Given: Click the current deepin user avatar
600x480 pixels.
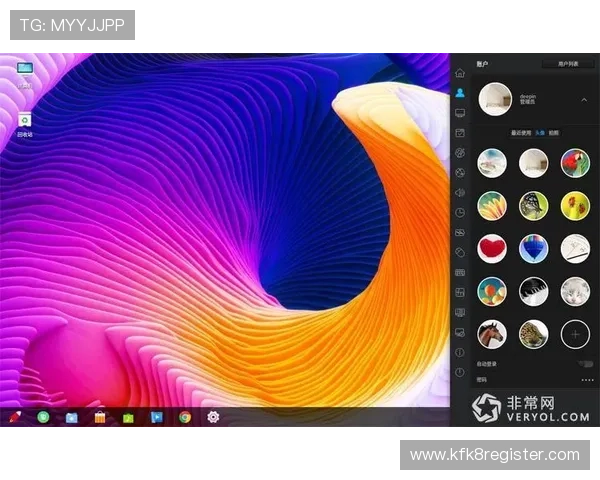Looking at the screenshot, I should coord(495,99).
